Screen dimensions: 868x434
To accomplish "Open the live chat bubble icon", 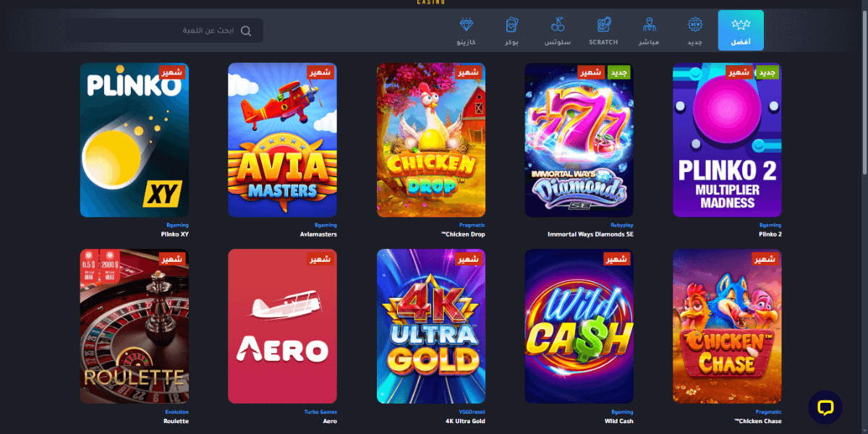I will (x=825, y=407).
